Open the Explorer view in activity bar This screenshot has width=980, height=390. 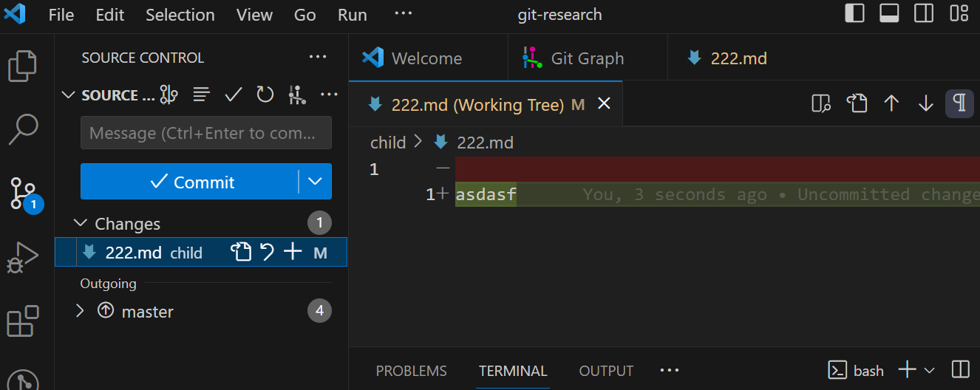pos(23,66)
